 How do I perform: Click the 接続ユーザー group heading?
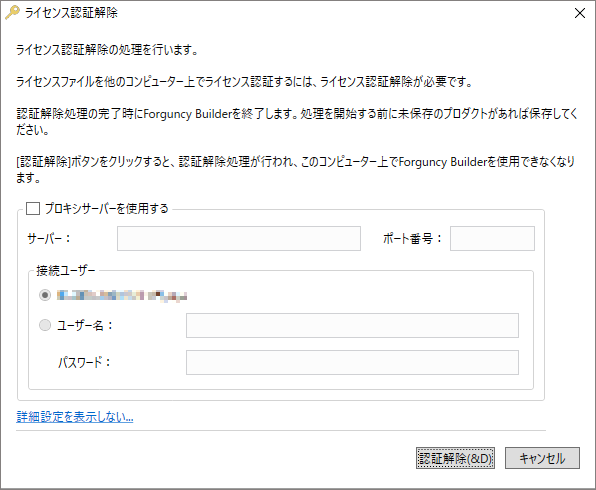click(65, 271)
